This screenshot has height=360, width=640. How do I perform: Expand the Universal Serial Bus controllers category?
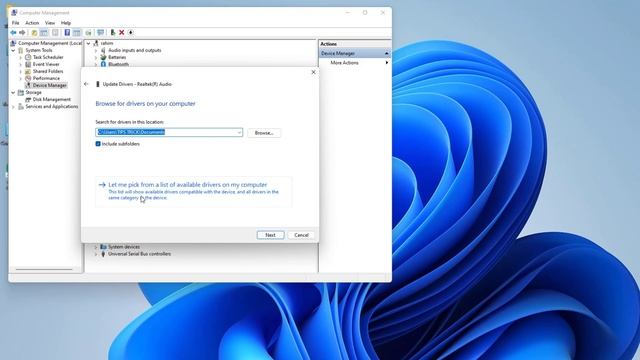(96, 254)
